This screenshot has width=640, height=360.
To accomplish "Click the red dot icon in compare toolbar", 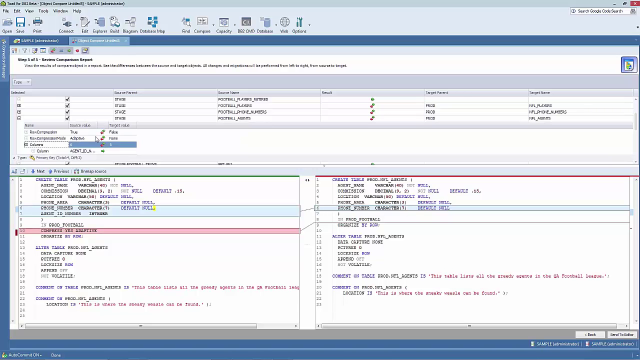I will point(77,51).
